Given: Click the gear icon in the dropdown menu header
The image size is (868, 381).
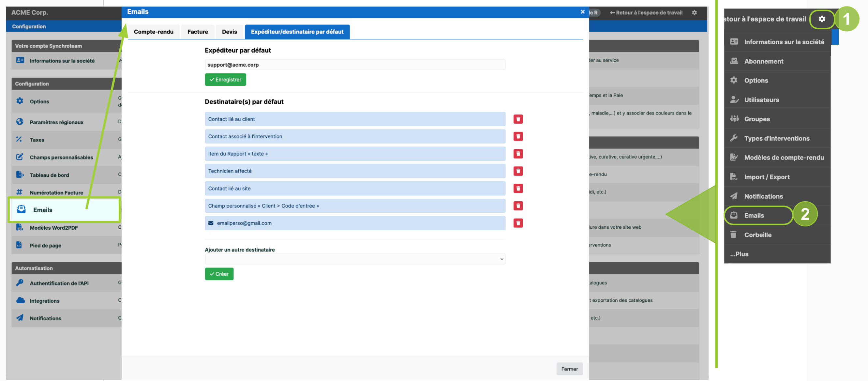Looking at the screenshot, I should (x=822, y=19).
